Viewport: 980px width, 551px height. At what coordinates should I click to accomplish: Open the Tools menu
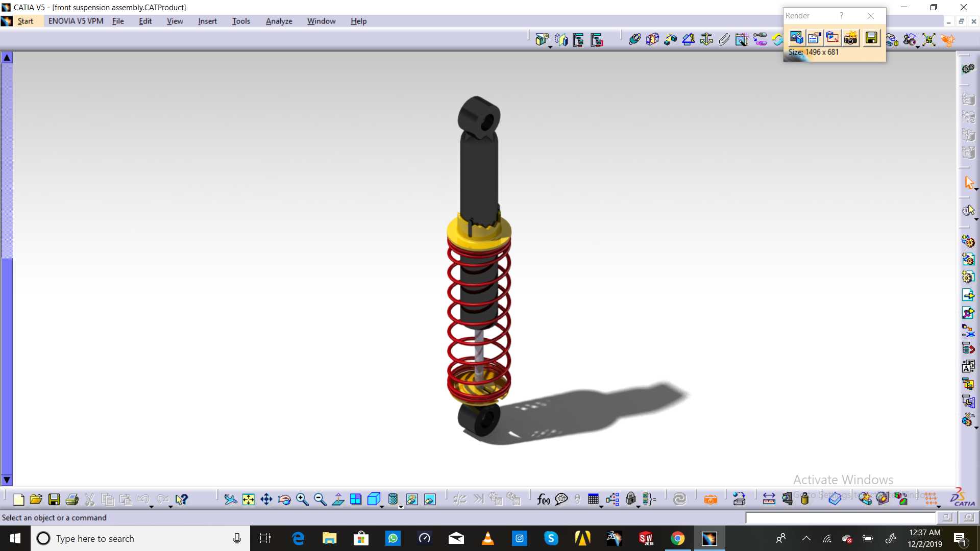(241, 21)
